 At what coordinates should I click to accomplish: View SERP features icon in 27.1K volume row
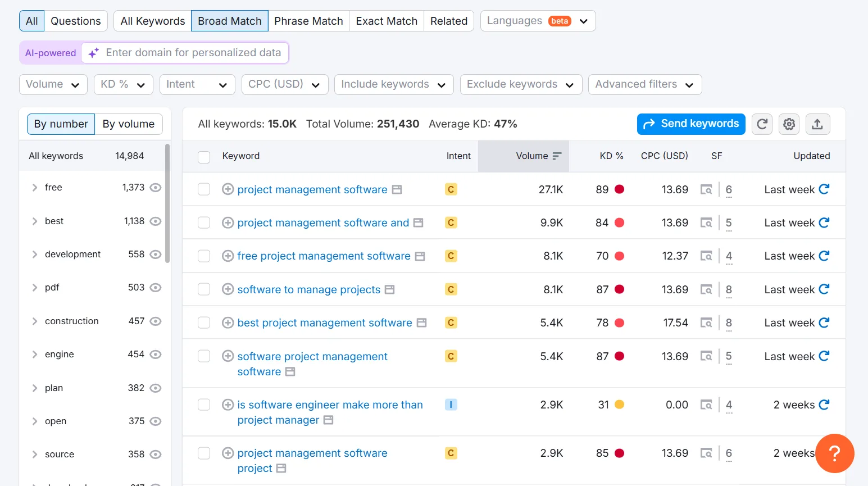coord(706,189)
